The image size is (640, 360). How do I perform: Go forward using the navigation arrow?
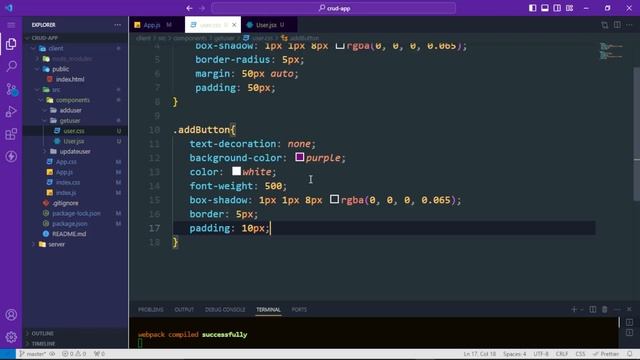tap(202, 8)
